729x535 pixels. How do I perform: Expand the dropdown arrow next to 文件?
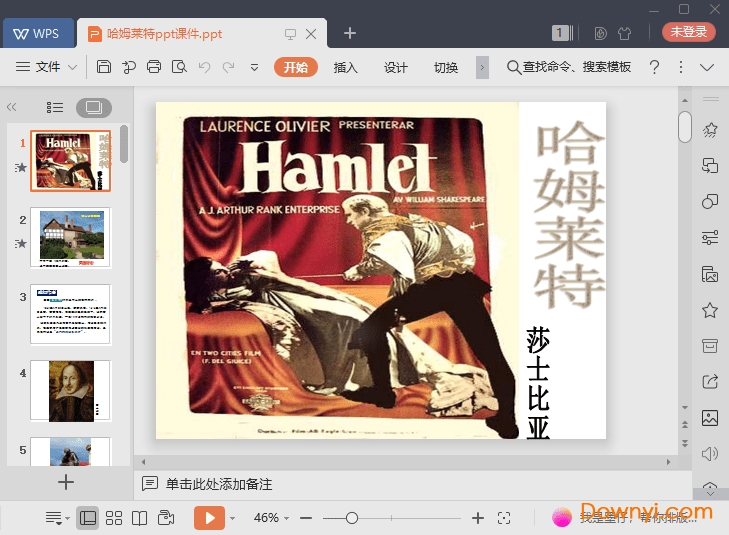[73, 67]
